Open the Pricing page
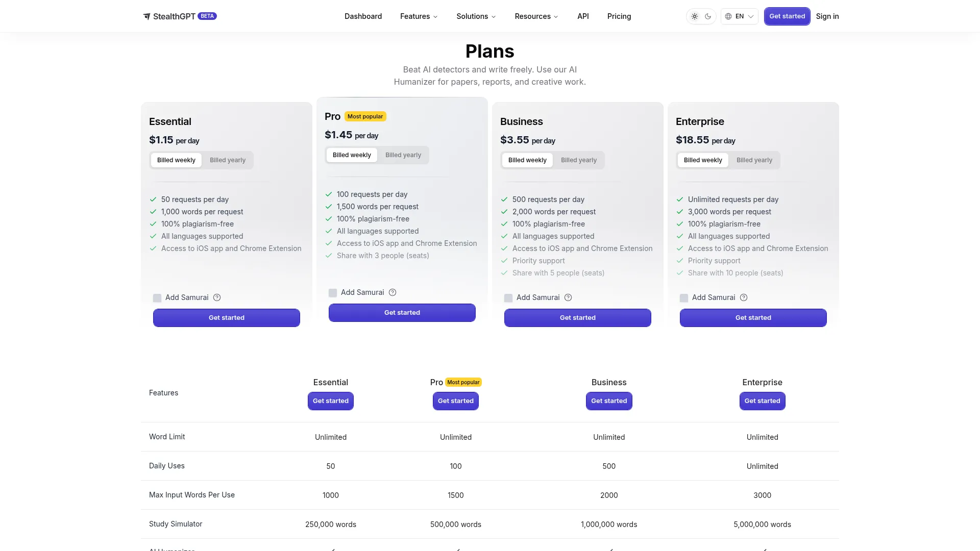 [x=619, y=16]
